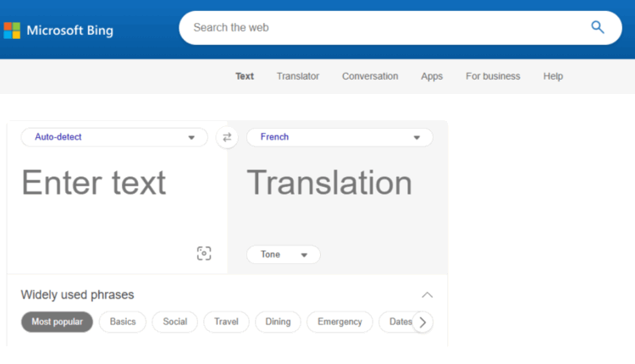The image size is (635, 364).
Task: Click the Microsoft Bing logo
Action: [x=58, y=30]
